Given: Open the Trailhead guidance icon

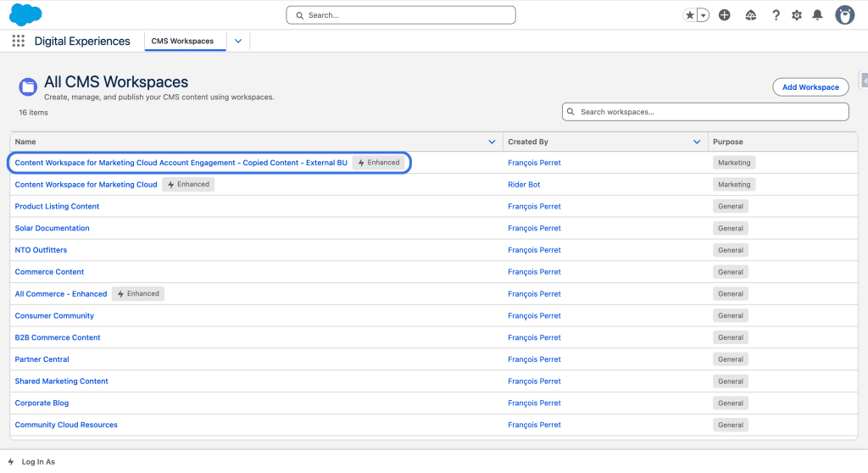Looking at the screenshot, I should [750, 15].
